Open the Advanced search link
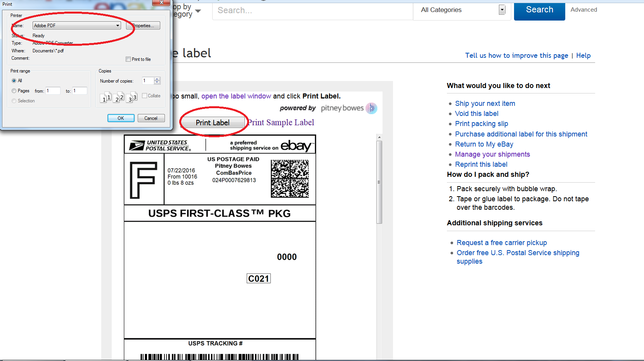This screenshot has height=361, width=644. click(x=583, y=10)
